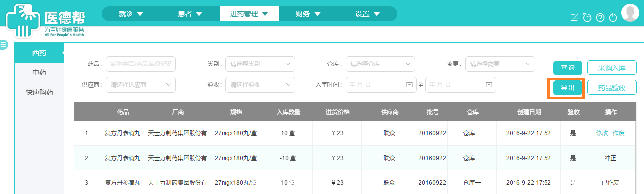The width and height of the screenshot is (644, 194).
Task: Click 修改 link in first row
Action: [602, 133]
